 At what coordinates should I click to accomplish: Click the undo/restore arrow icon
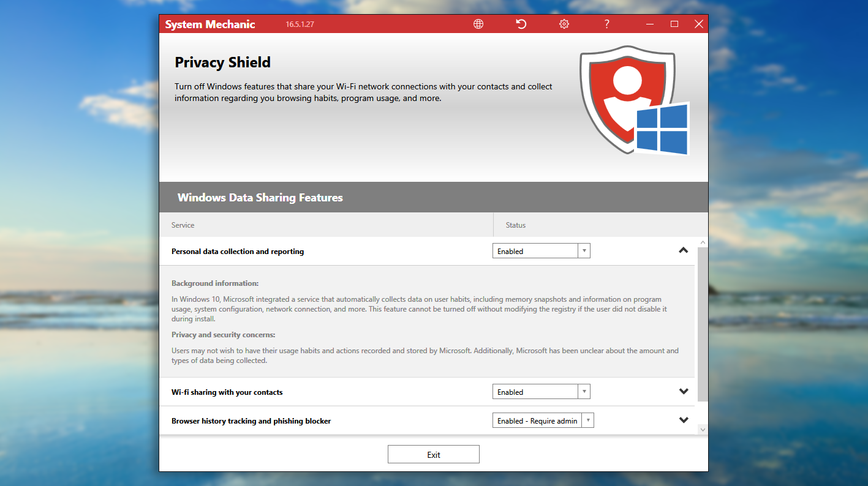click(521, 24)
